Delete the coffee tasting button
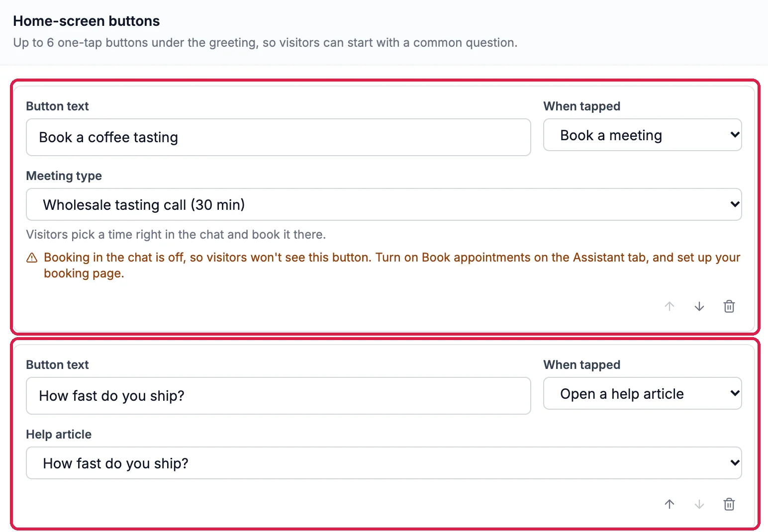This screenshot has width=768, height=532. [729, 306]
